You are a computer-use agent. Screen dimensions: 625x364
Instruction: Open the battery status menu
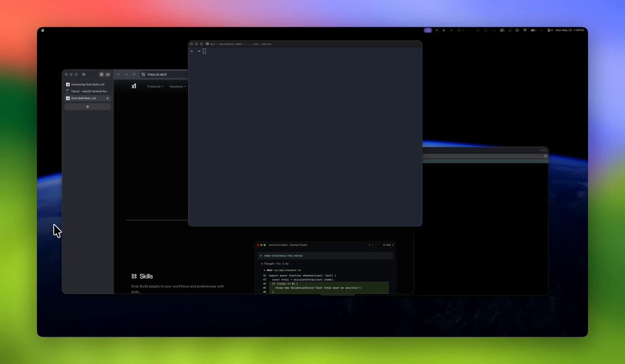click(x=533, y=30)
